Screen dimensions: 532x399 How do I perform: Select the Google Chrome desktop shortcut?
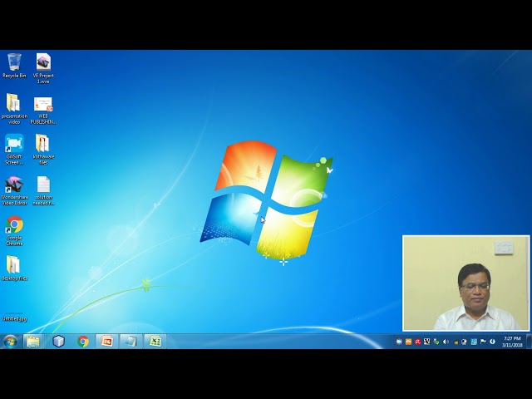pyautogui.click(x=14, y=231)
